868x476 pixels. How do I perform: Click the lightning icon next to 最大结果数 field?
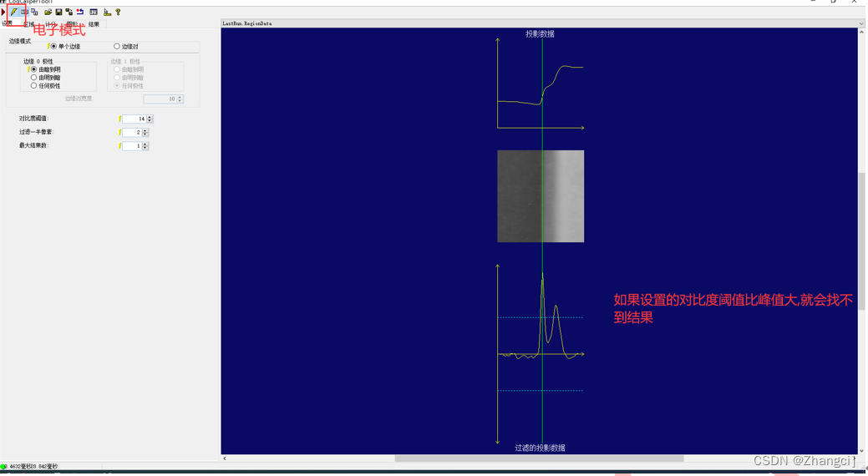click(x=119, y=146)
